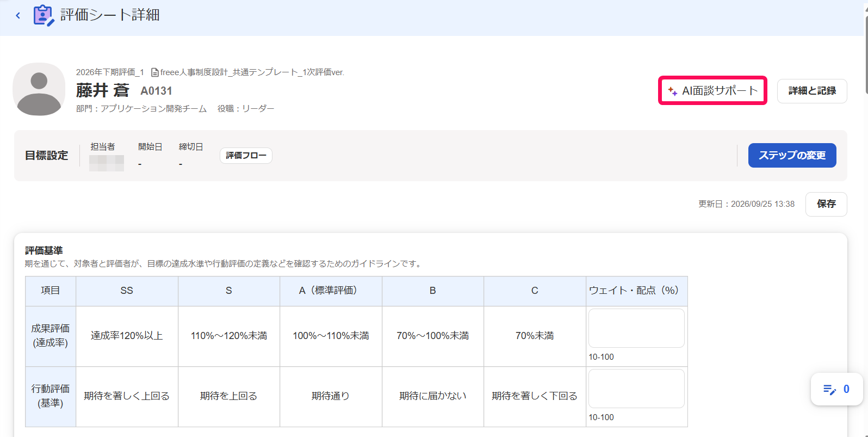868x437 pixels.
Task: Click the A（標準評価） column header
Action: pyautogui.click(x=331, y=291)
